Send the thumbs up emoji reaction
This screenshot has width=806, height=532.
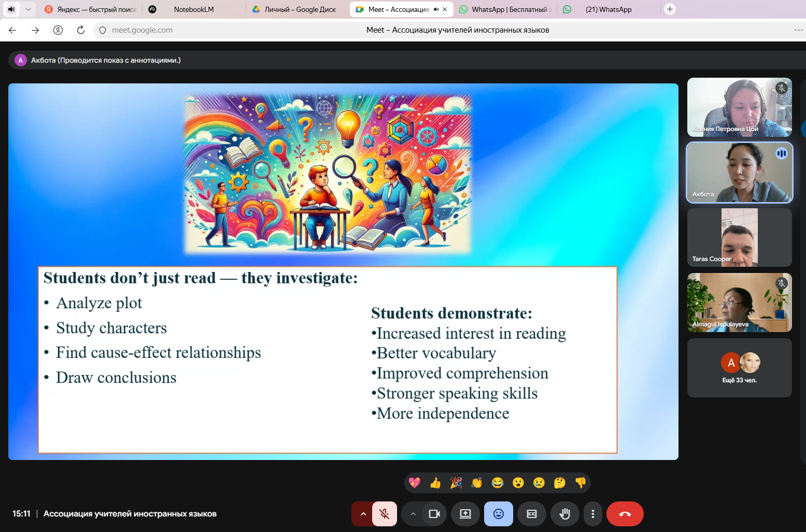(x=435, y=483)
